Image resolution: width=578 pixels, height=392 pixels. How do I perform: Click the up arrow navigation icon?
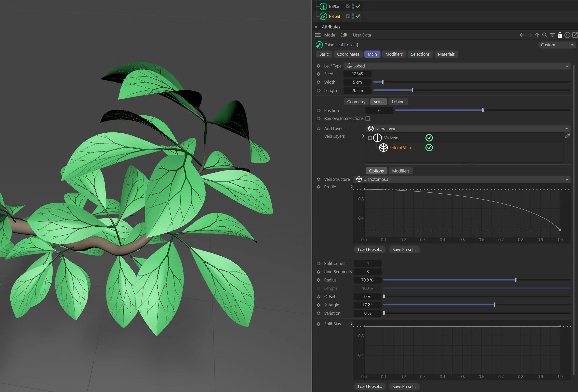coord(537,35)
